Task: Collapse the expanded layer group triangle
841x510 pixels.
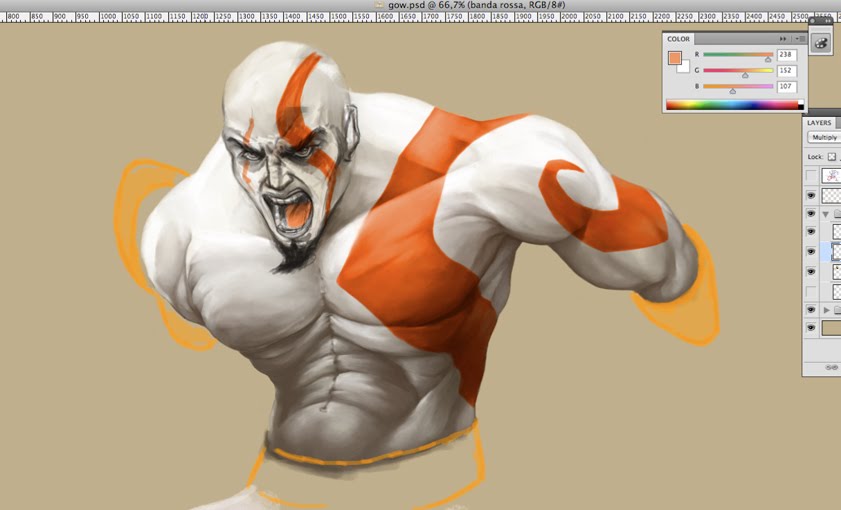Action: point(826,214)
